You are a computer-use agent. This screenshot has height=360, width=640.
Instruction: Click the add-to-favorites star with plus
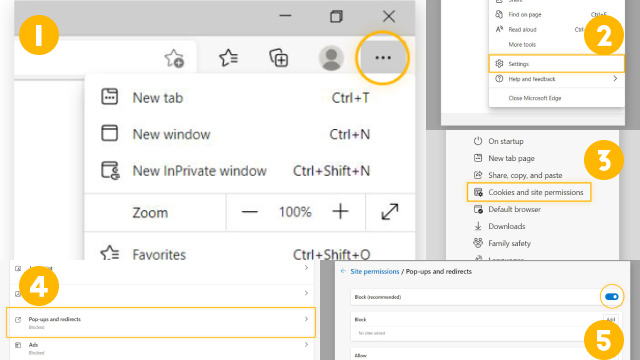point(174,58)
